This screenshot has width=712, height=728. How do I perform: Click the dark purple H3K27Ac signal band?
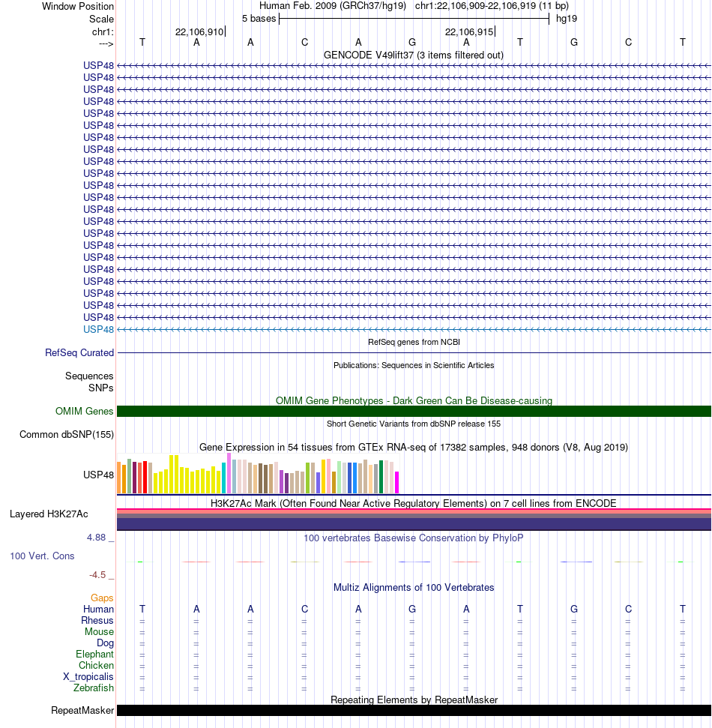[414, 524]
